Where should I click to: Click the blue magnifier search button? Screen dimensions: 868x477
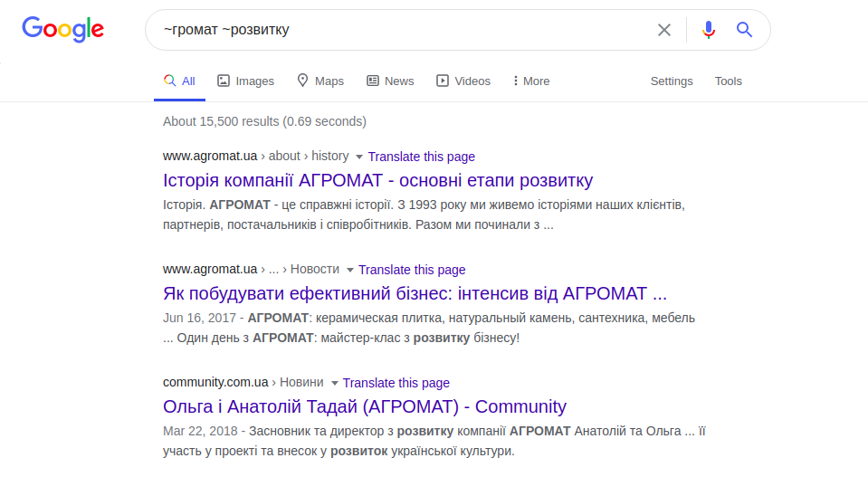pyautogui.click(x=745, y=30)
